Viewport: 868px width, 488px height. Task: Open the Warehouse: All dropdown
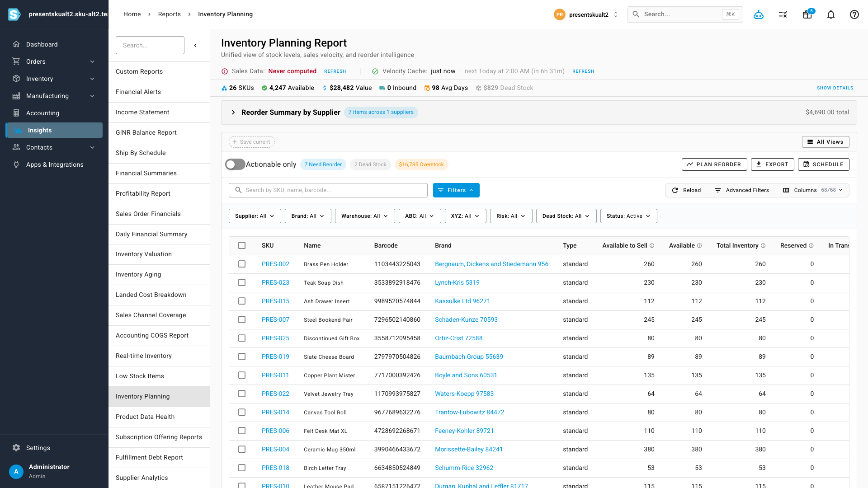tap(365, 216)
